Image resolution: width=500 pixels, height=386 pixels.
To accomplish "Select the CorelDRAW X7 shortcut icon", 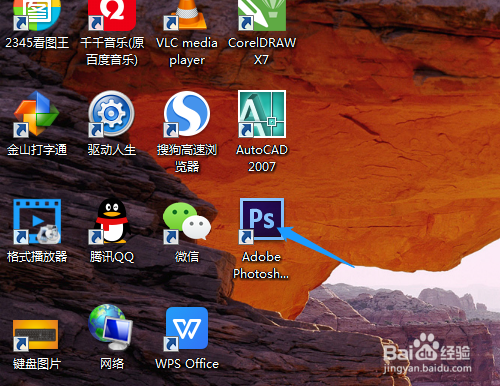I will [x=262, y=15].
